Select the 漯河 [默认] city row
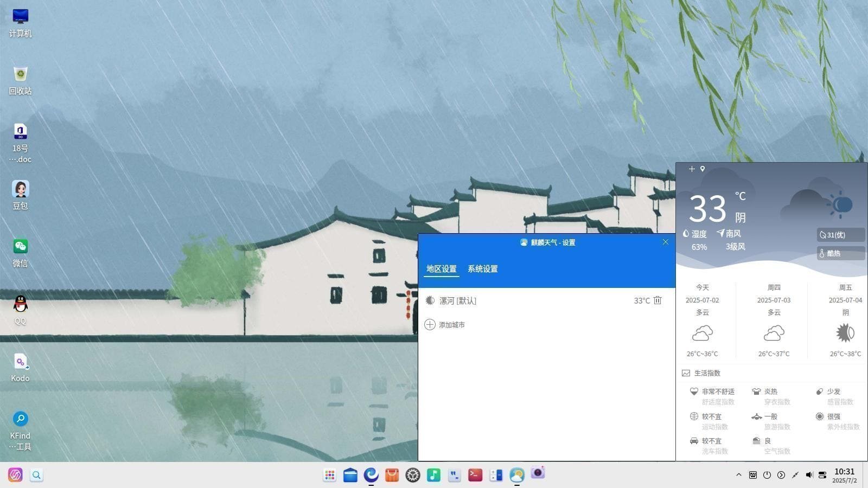868x488 pixels. (x=547, y=300)
